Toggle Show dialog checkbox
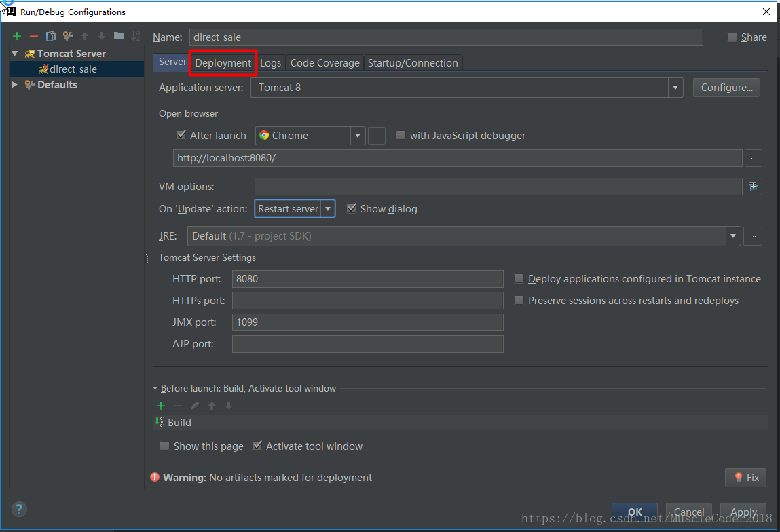Viewport: 780px width, 532px height. point(351,208)
